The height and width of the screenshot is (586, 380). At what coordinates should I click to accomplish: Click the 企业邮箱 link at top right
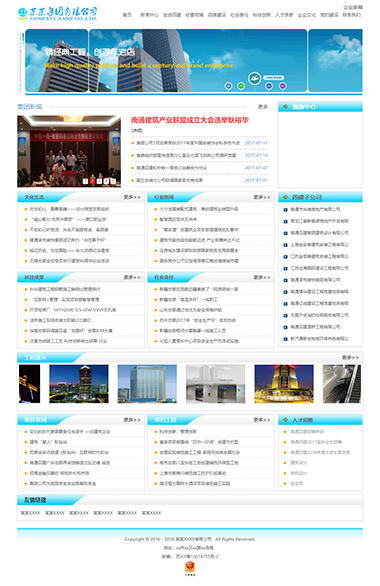(x=353, y=7)
